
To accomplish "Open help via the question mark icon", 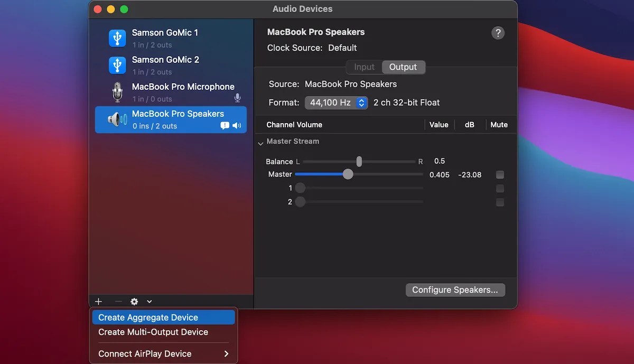I will (498, 32).
